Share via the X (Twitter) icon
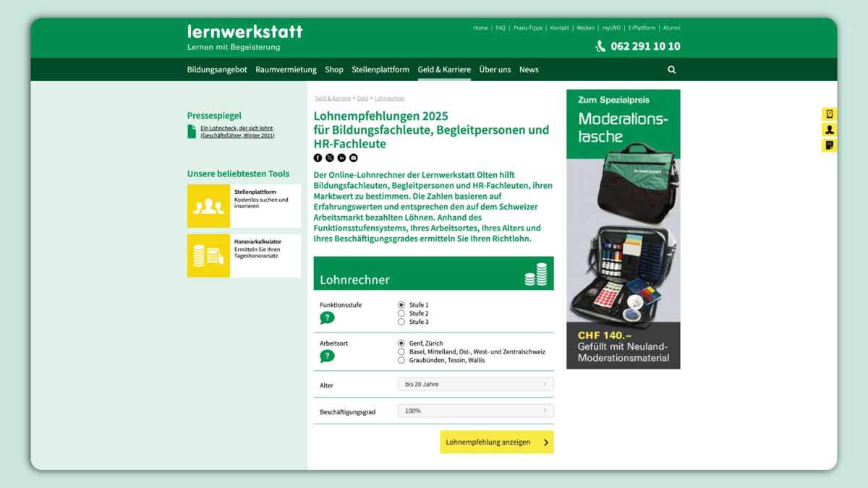The width and height of the screenshot is (868, 488). (330, 158)
